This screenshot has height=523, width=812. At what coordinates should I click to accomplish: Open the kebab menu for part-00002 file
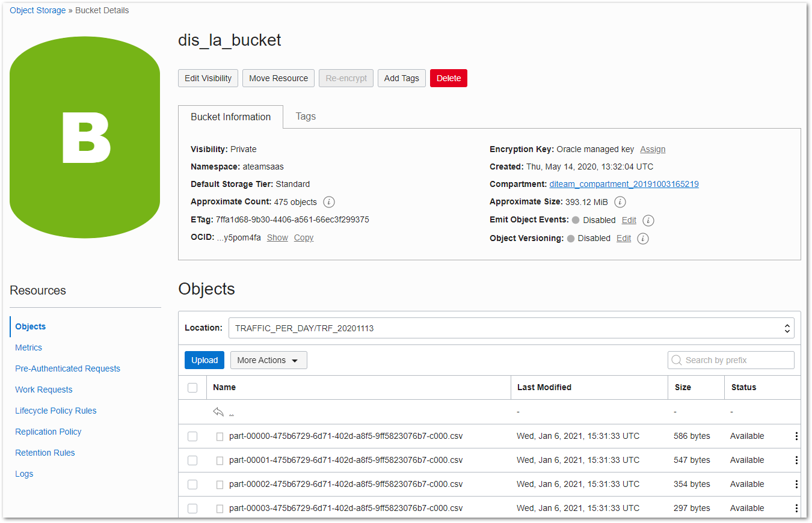796,484
